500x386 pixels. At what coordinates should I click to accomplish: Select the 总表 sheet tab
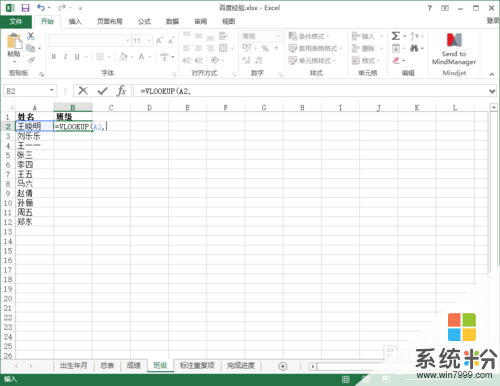point(107,366)
